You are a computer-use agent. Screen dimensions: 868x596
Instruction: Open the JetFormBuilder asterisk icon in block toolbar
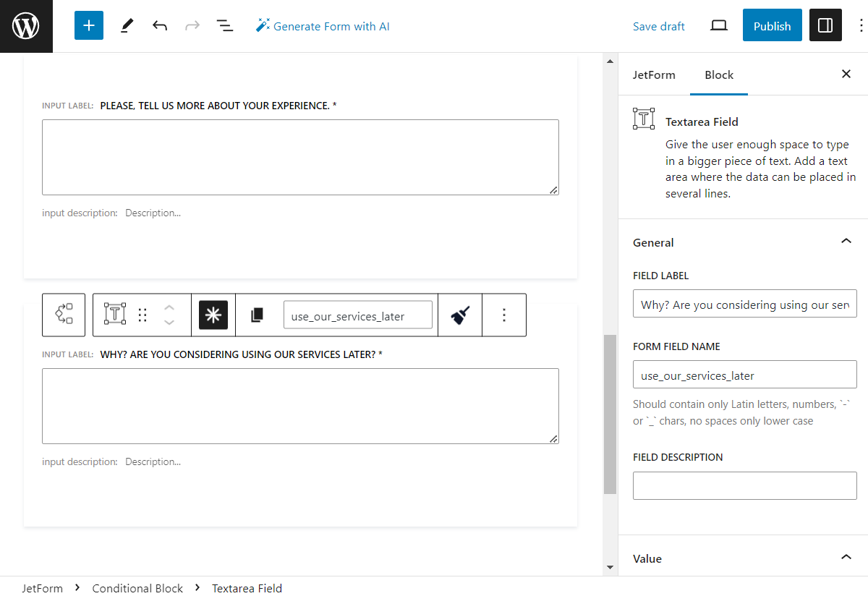[x=213, y=315]
